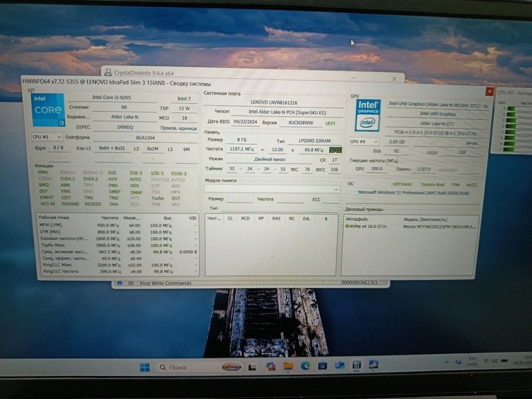532x399 pixels.
Task: Open Microsoft Store from the taskbar
Action: point(322,366)
